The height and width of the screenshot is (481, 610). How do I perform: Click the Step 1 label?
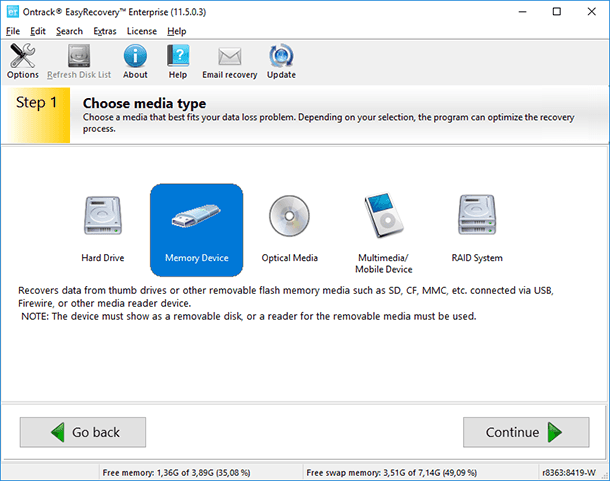(36, 103)
